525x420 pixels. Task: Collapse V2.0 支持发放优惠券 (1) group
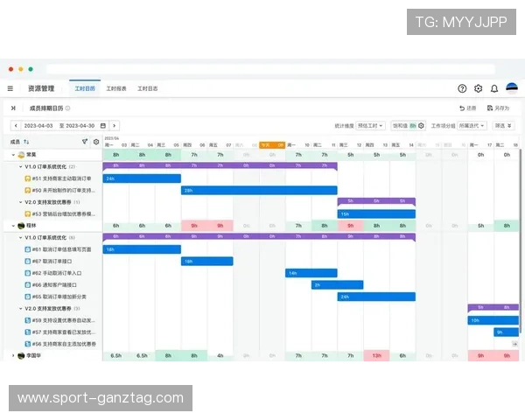point(20,202)
